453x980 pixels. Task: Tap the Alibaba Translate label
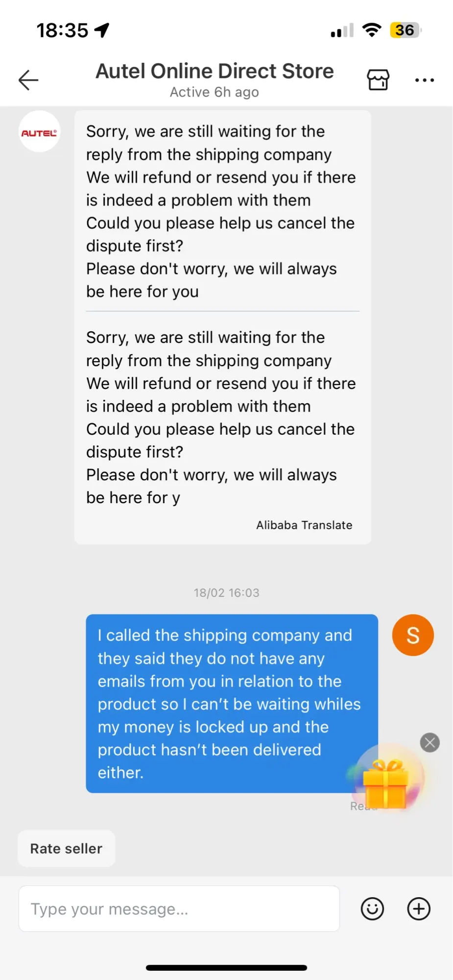pyautogui.click(x=304, y=525)
